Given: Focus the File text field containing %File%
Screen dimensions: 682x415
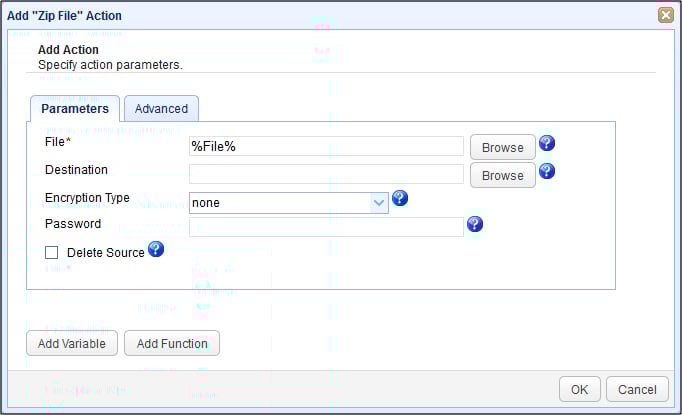Looking at the screenshot, I should [x=326, y=147].
